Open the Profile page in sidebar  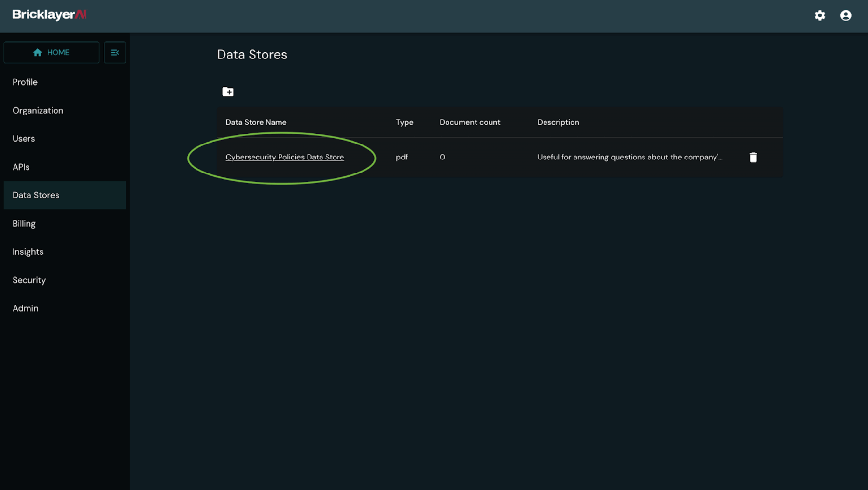[25, 82]
